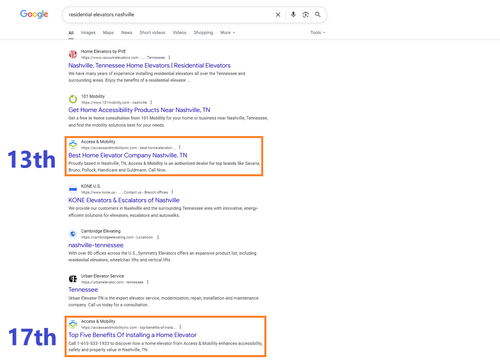This screenshot has height=360, width=500.
Task: Click the KONE U.S. site name text
Action: [x=91, y=186]
